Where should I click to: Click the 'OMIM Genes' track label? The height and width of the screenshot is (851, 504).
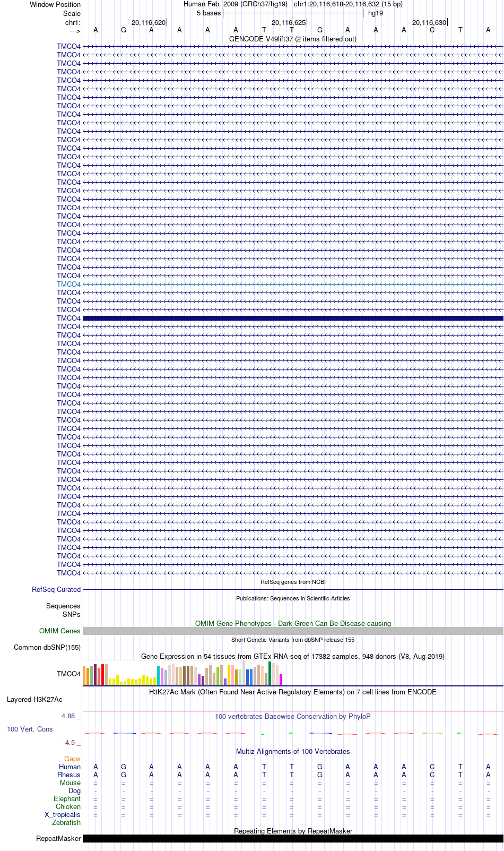(60, 631)
